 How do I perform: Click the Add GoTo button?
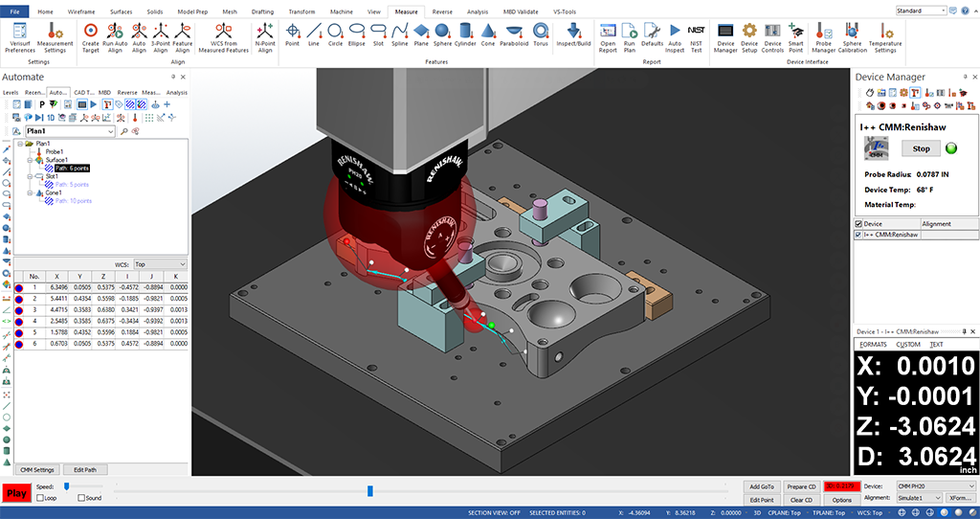click(762, 486)
